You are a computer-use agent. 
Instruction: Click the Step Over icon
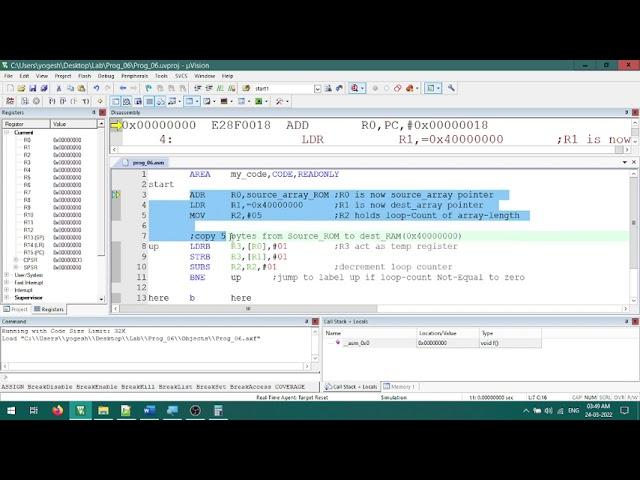[63, 101]
